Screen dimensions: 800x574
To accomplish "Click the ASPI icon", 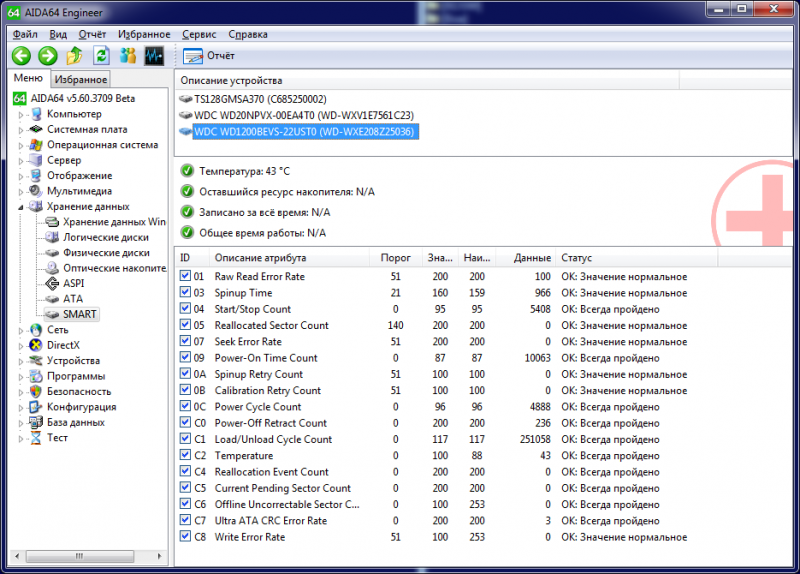I will 52,283.
